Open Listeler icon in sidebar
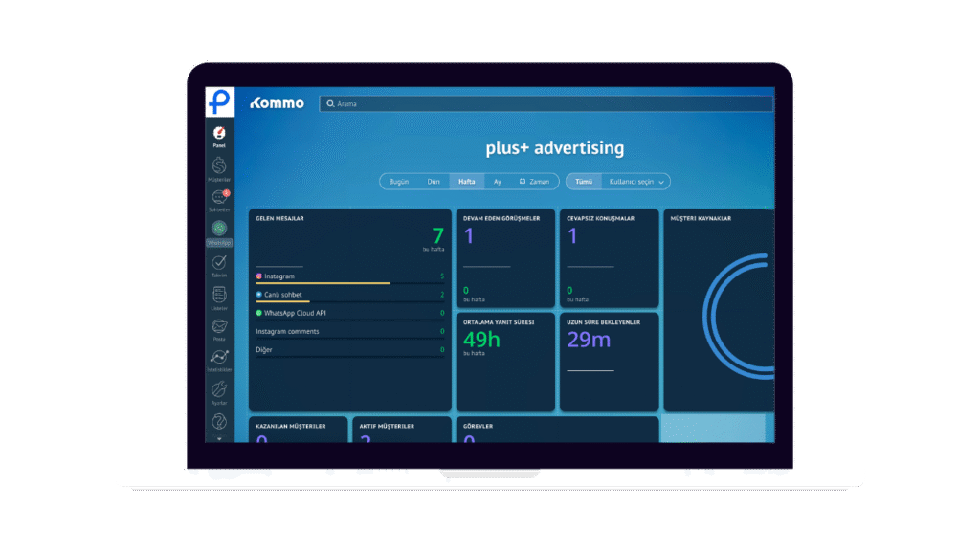Screen dimensions: 980x551 (219, 295)
